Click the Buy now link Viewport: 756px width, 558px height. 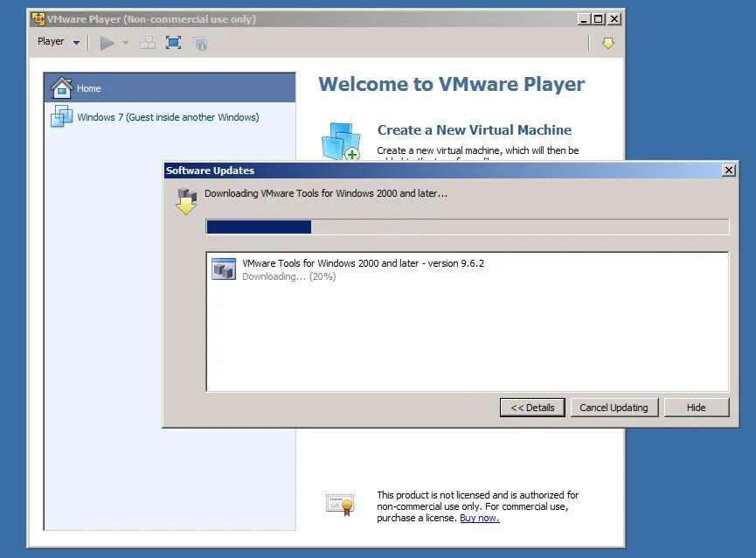[479, 518]
